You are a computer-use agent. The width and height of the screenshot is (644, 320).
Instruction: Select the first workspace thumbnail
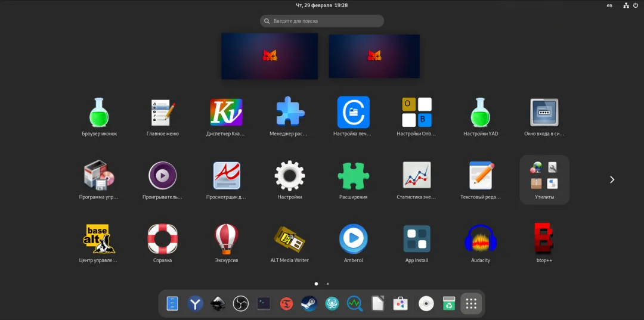pyautogui.click(x=270, y=56)
